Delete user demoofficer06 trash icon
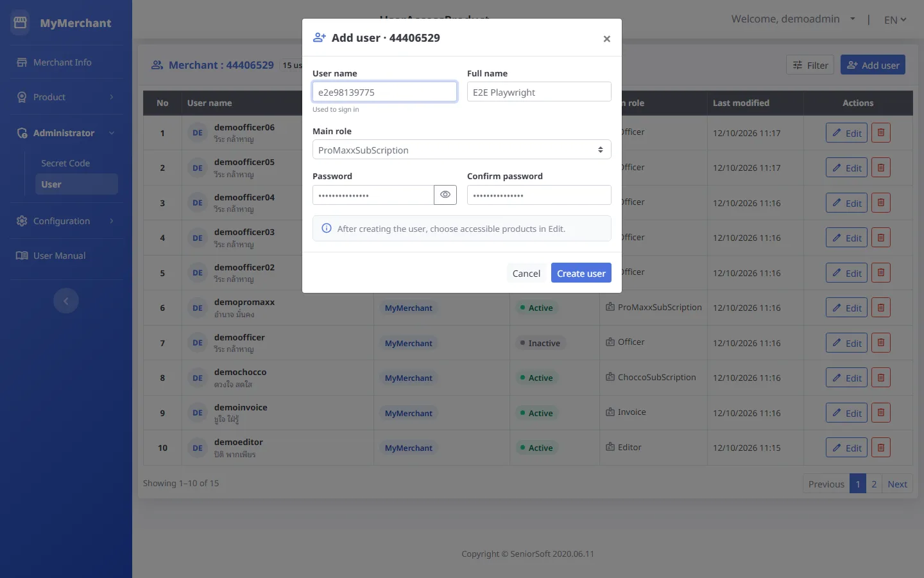 click(x=881, y=133)
